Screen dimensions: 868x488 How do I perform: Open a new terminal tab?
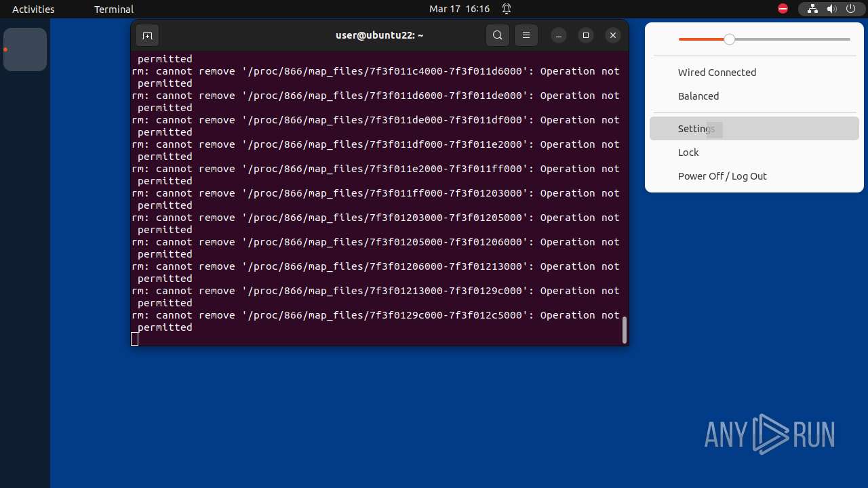pos(147,35)
